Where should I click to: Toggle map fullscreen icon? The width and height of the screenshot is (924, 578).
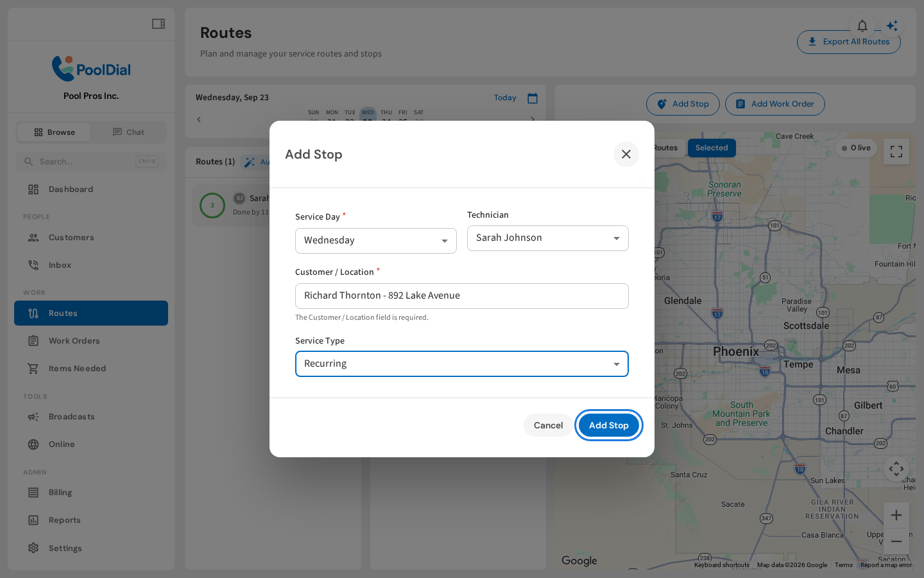pos(896,152)
